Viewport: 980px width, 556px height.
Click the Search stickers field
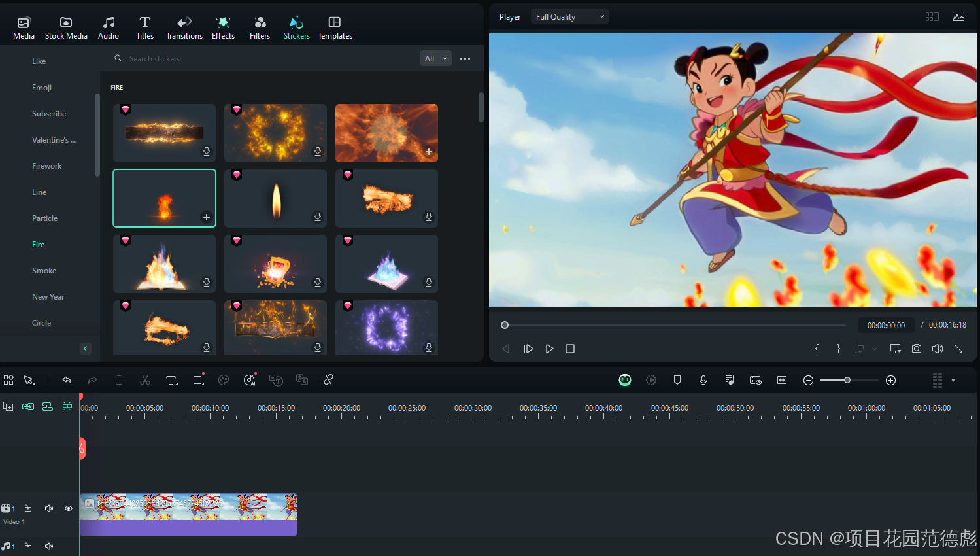pyautogui.click(x=262, y=59)
